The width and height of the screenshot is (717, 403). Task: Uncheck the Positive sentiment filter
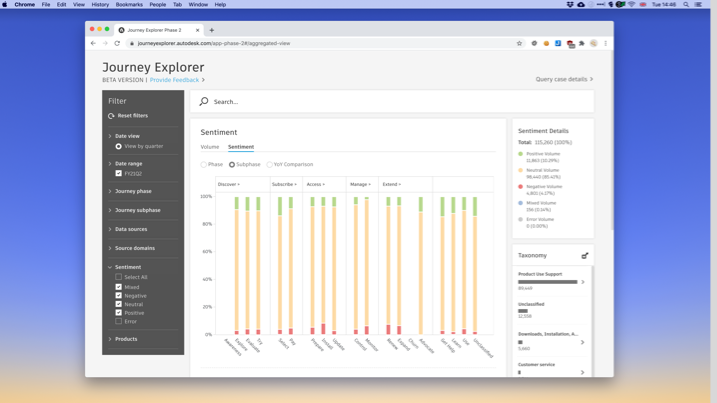pos(118,313)
